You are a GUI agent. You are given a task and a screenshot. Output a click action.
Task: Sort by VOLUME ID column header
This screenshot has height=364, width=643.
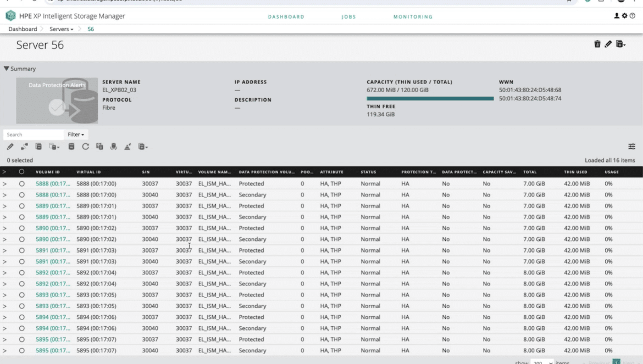[x=48, y=172]
